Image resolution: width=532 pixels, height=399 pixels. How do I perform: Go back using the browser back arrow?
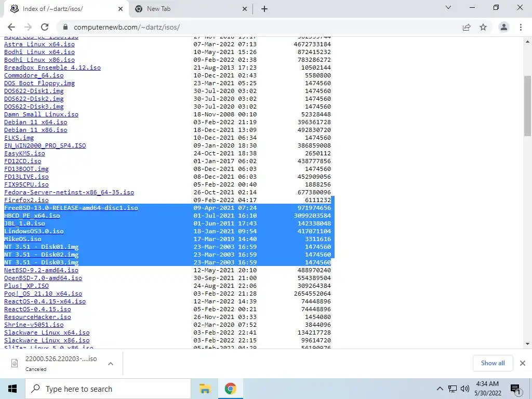point(11,27)
